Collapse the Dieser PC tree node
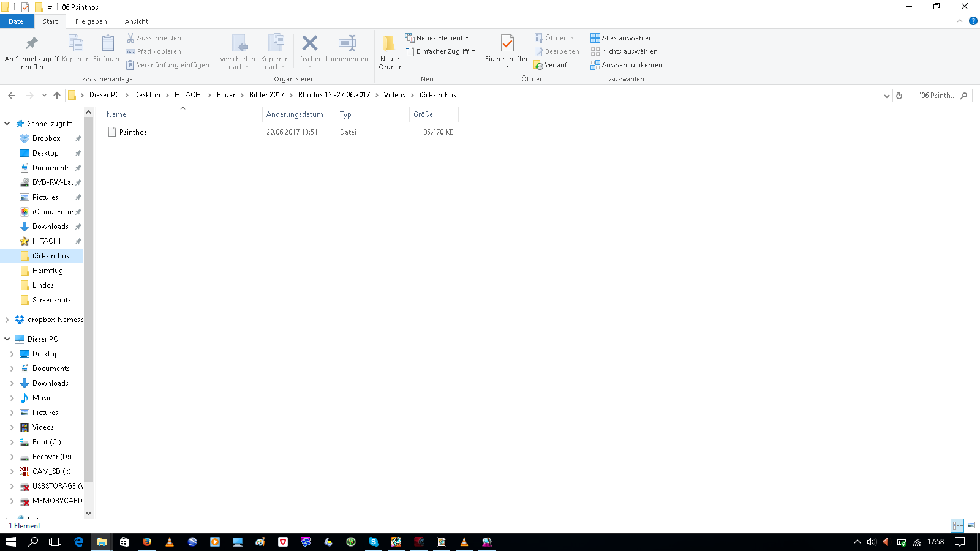This screenshot has height=551, width=980. [x=7, y=339]
